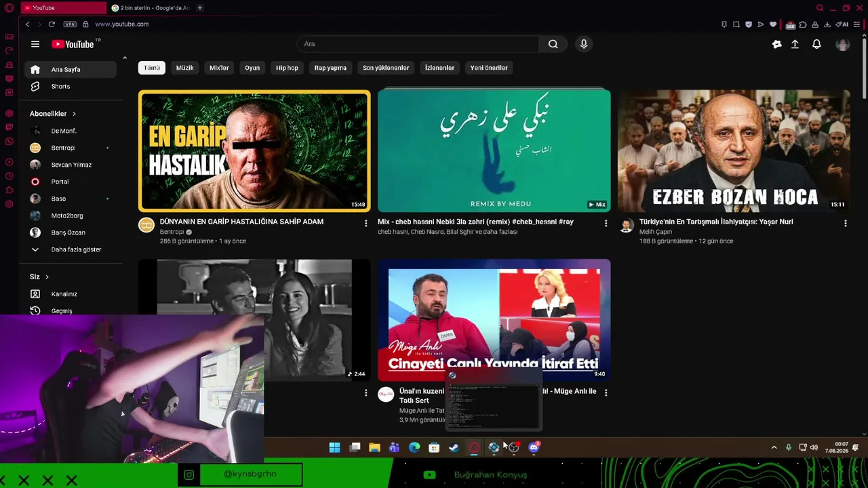Open options menu for Bentropi video

pos(366,223)
